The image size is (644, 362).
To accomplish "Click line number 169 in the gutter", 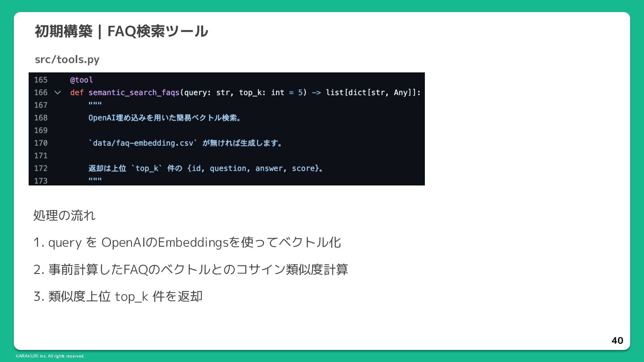I will tap(41, 130).
